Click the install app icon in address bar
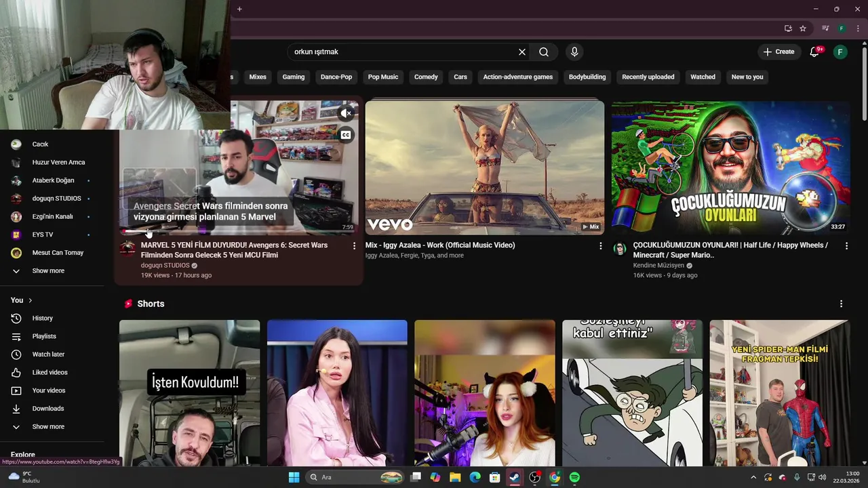This screenshot has height=488, width=868. pyautogui.click(x=788, y=28)
